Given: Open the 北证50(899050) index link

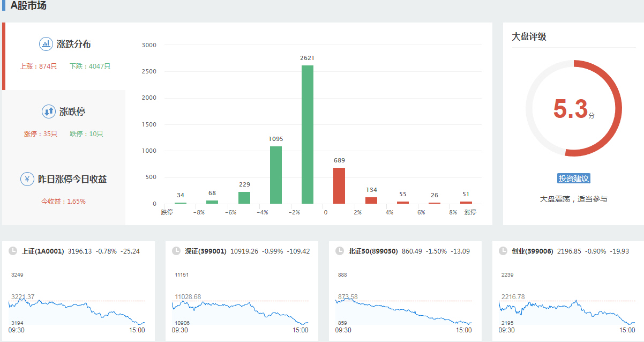Looking at the screenshot, I should click(x=373, y=251).
